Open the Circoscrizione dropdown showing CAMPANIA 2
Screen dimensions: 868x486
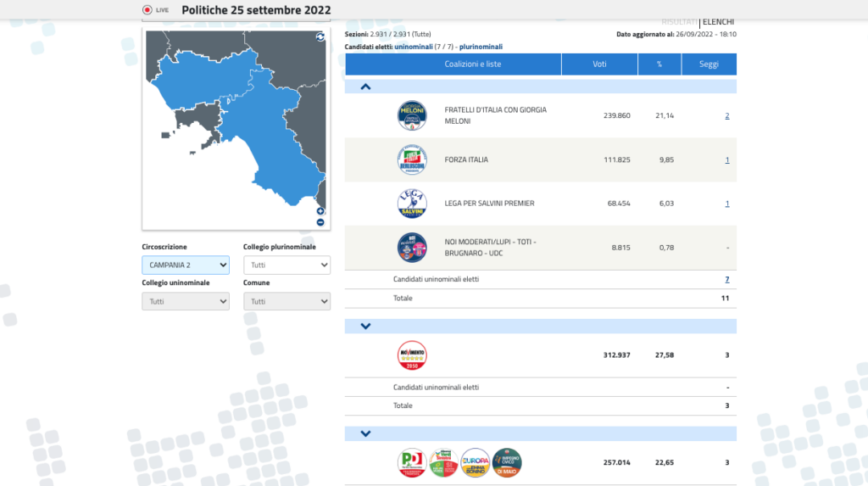(x=186, y=265)
